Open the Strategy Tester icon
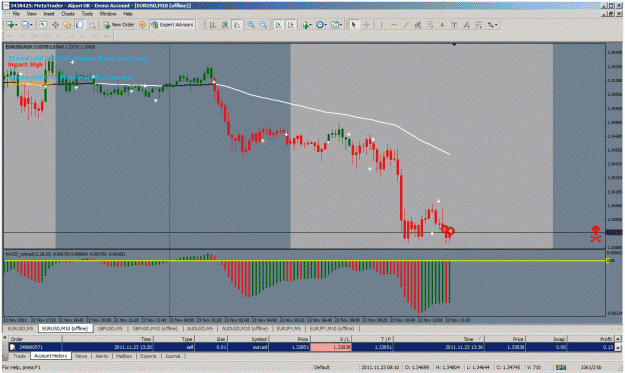The image size is (625, 373). click(92, 25)
